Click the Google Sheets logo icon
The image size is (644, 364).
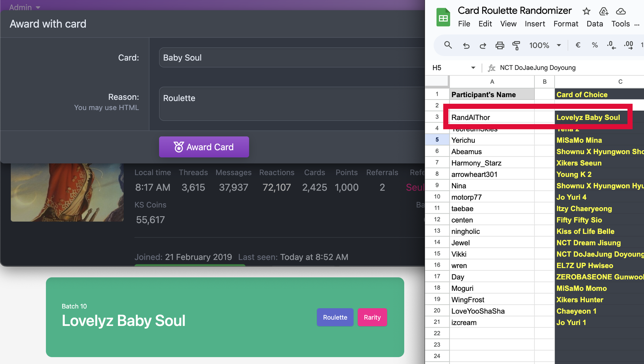(x=443, y=17)
